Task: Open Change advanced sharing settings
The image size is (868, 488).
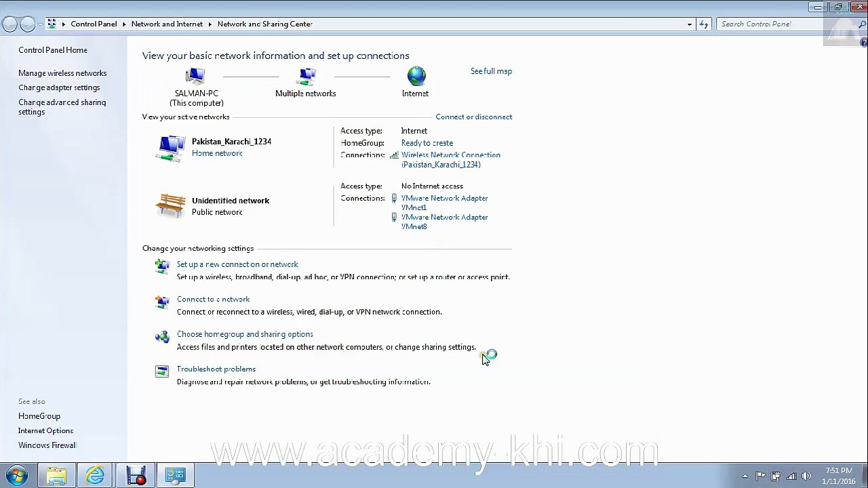Action: 62,107
